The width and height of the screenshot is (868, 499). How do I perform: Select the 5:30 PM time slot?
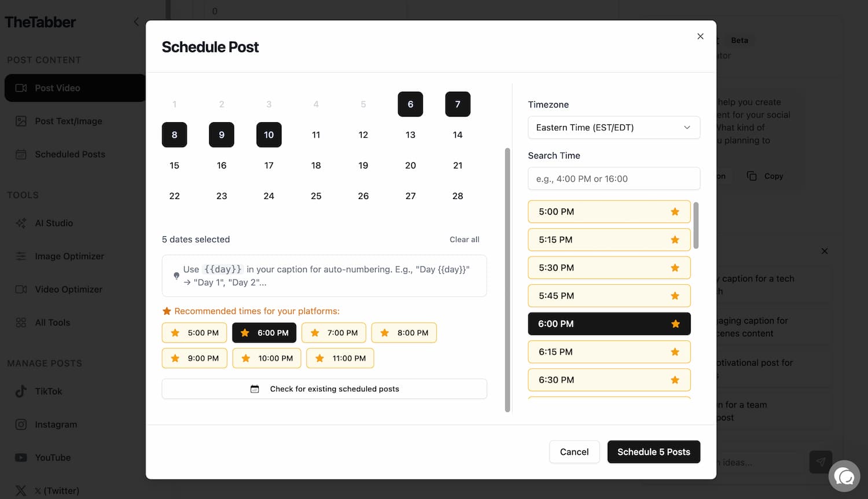[x=609, y=267]
